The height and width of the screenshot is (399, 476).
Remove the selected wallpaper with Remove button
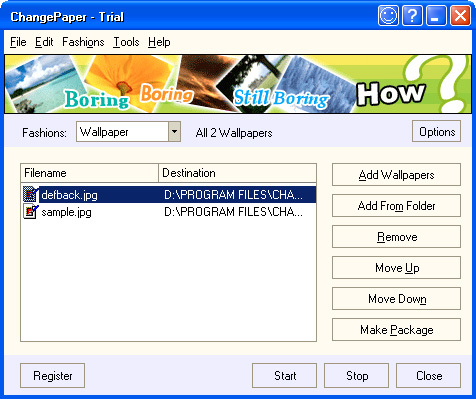pyautogui.click(x=396, y=237)
